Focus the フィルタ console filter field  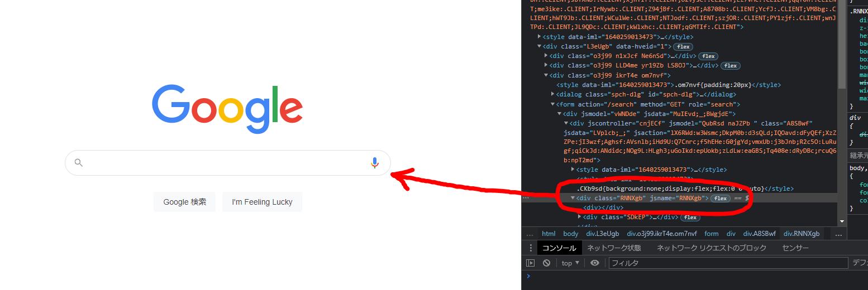[728, 263]
